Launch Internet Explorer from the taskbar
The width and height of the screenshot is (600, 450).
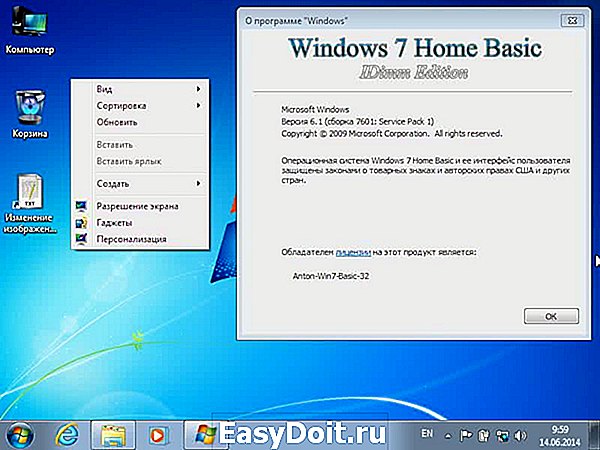[67, 435]
